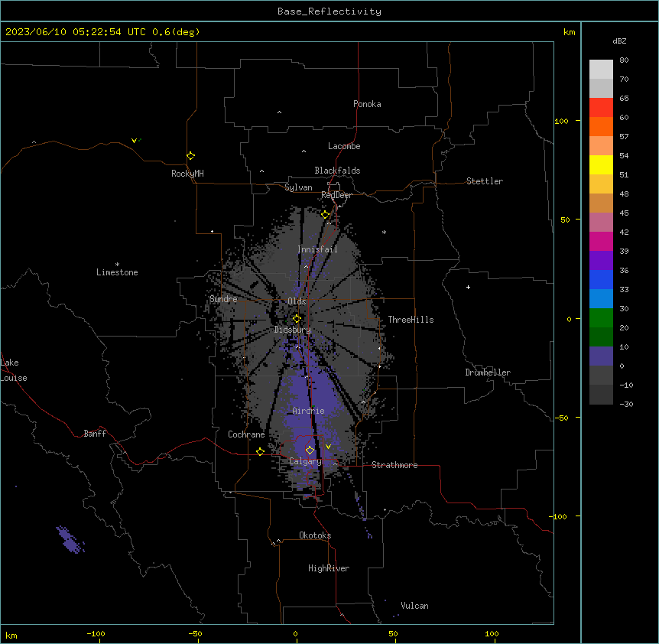Click the white plus marker north of Drumheller
Viewport: 659px width, 644px height.
pos(468,287)
